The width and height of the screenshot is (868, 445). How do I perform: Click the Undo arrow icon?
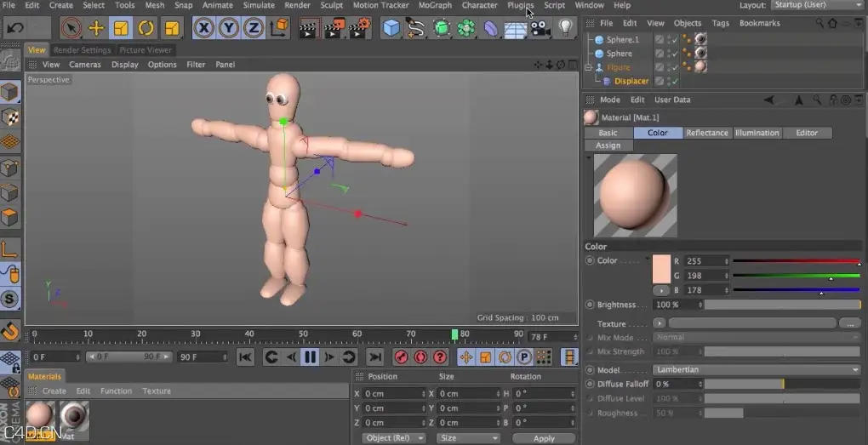(x=15, y=28)
